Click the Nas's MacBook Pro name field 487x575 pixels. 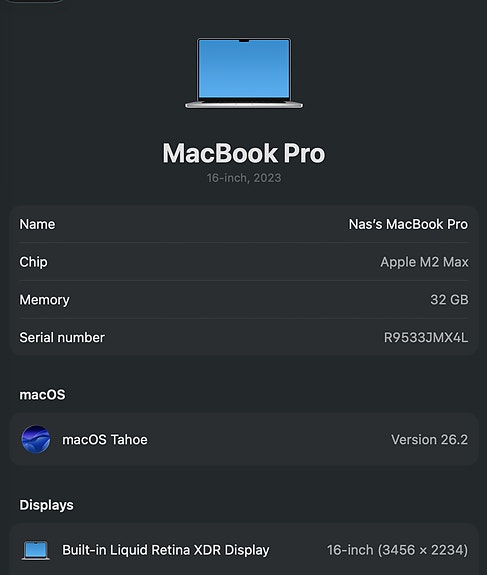(x=408, y=224)
